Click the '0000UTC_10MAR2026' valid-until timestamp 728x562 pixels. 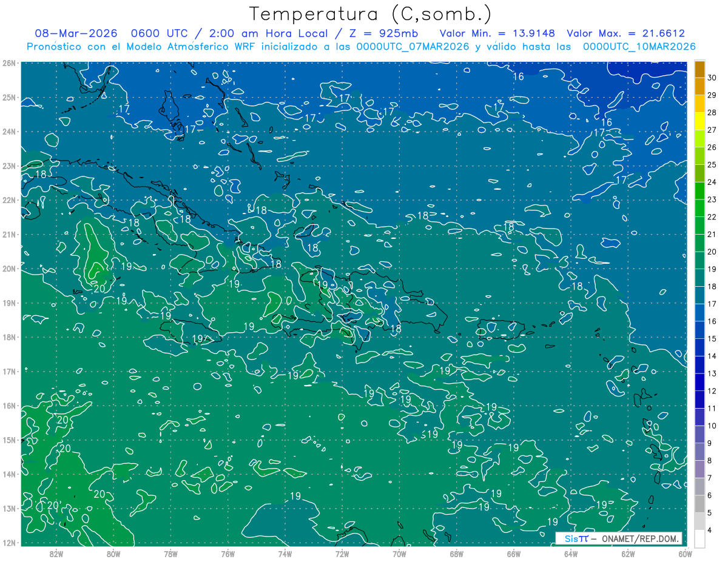pyautogui.click(x=639, y=47)
